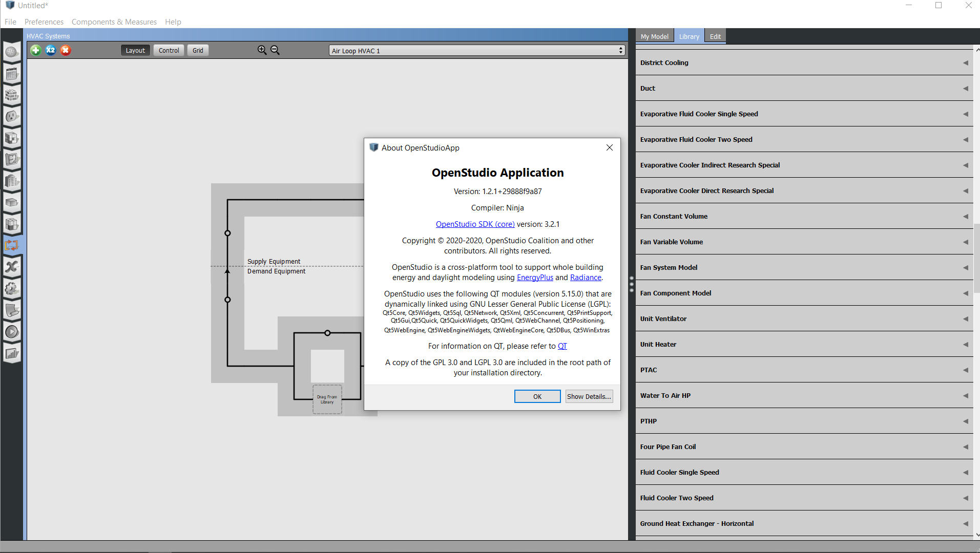Image resolution: width=980 pixels, height=553 pixels.
Task: Select the HVAC Systems loop tab
Action: click(x=12, y=245)
